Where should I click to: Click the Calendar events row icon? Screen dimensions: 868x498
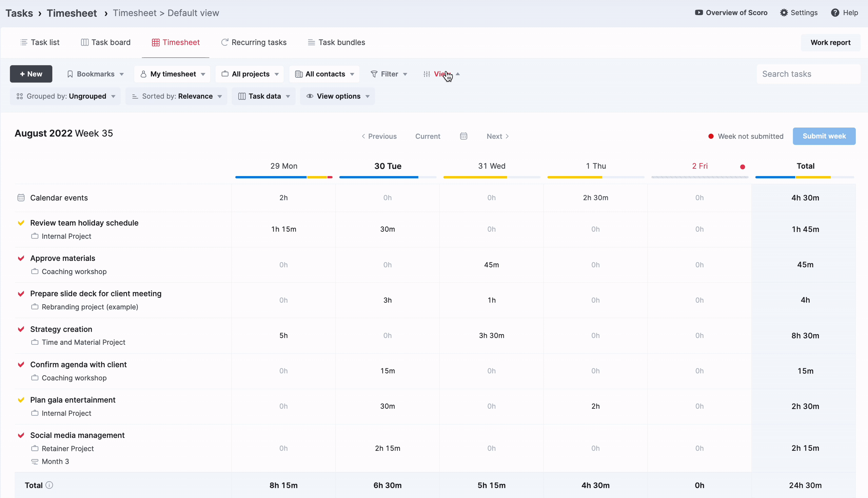click(x=21, y=198)
